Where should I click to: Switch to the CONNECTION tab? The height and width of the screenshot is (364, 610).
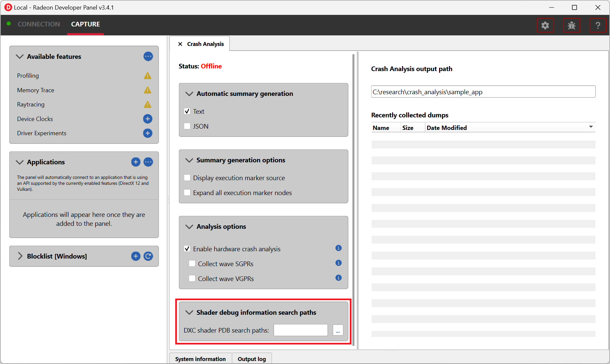(x=39, y=24)
